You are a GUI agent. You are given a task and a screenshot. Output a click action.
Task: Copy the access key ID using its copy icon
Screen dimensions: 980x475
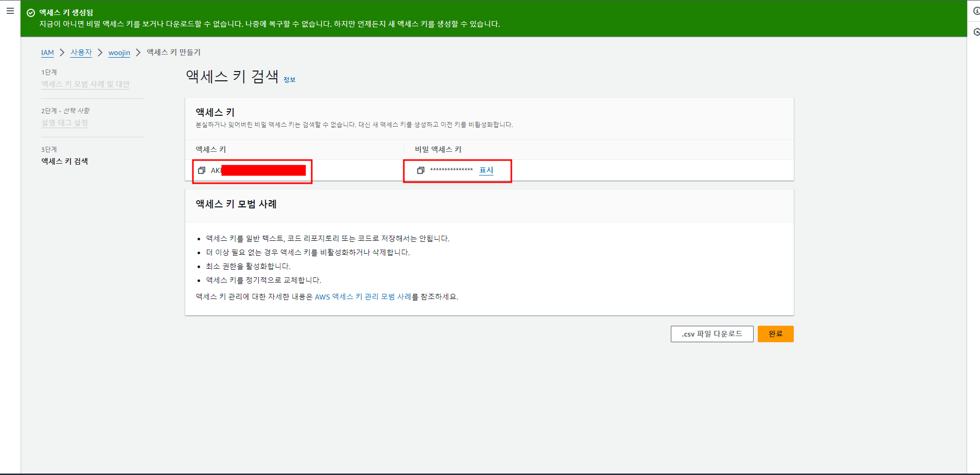point(201,170)
